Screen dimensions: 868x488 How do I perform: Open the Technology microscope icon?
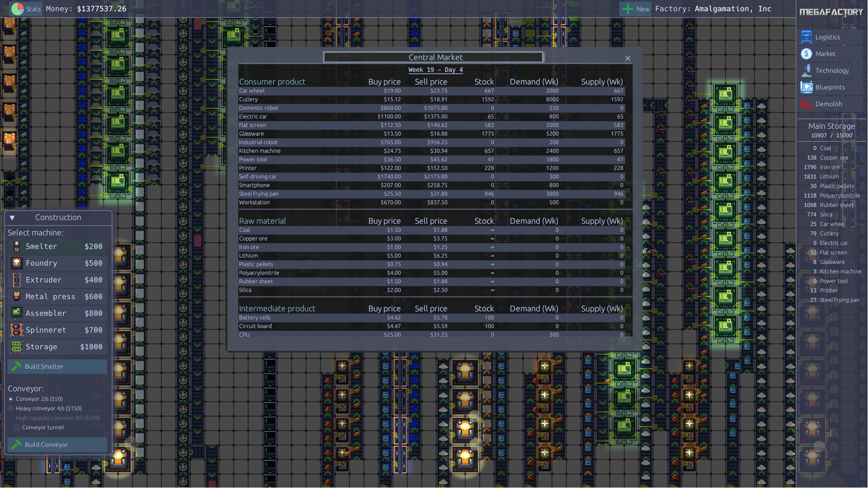pyautogui.click(x=807, y=70)
